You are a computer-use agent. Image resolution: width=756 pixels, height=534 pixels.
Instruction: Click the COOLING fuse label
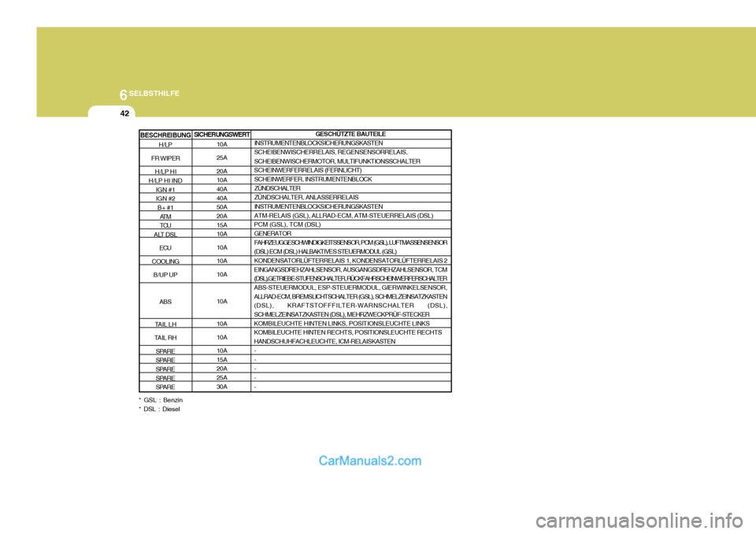click(x=165, y=261)
